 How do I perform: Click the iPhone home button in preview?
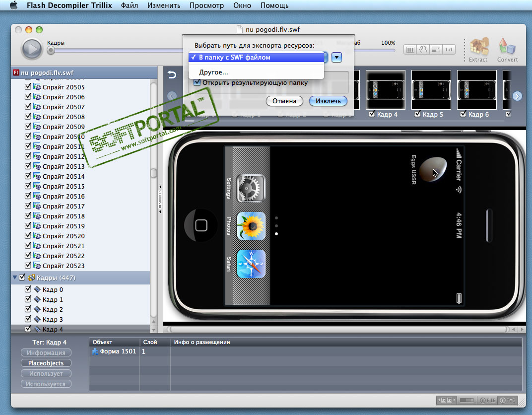point(201,225)
